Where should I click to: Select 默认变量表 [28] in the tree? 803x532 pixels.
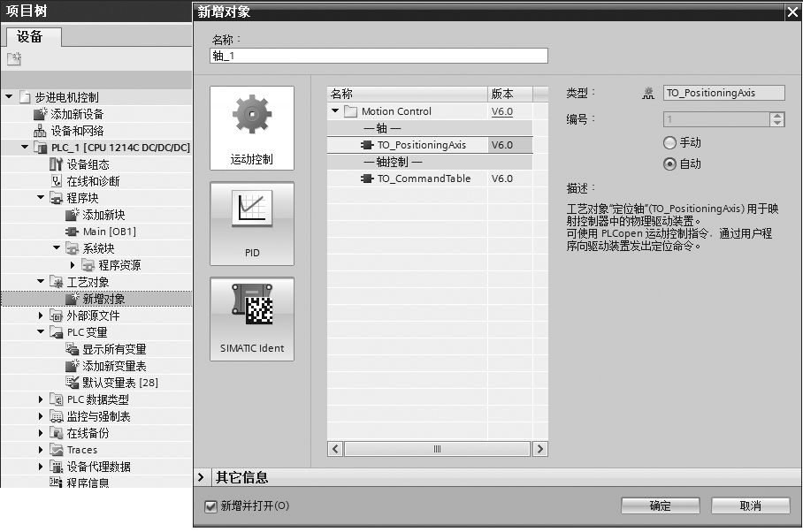[x=120, y=383]
